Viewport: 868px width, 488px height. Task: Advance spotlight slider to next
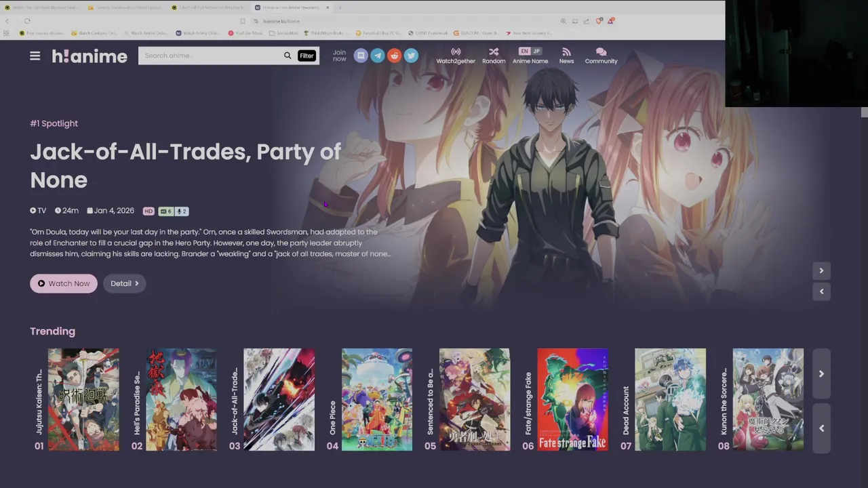coord(821,270)
